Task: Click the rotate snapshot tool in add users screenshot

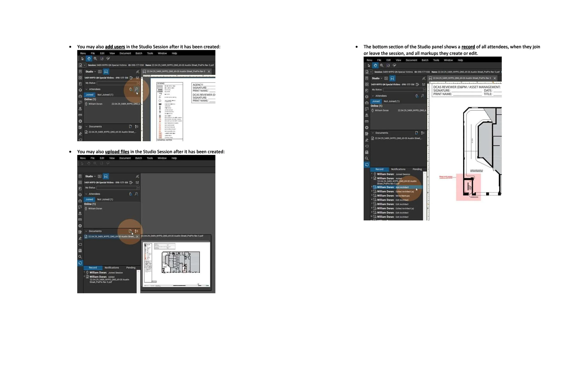Action: pyautogui.click(x=102, y=59)
